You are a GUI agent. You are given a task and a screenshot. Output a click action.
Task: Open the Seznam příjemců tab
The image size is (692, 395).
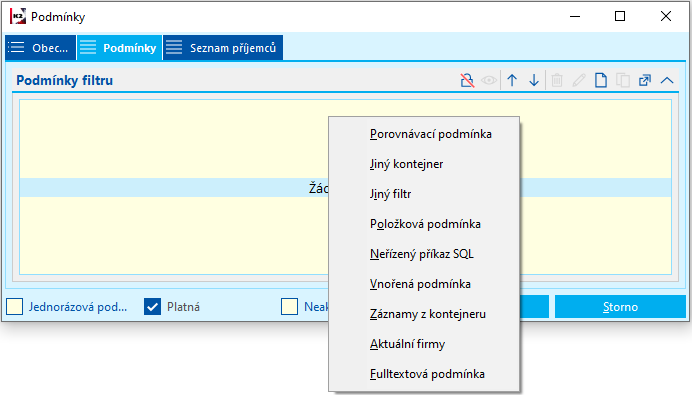(x=223, y=48)
